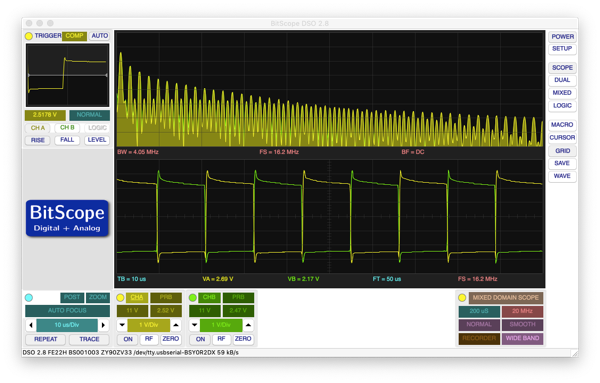The width and height of the screenshot is (600, 383).
Task: Click the 10 us/Div timebase field
Action: (x=67, y=325)
